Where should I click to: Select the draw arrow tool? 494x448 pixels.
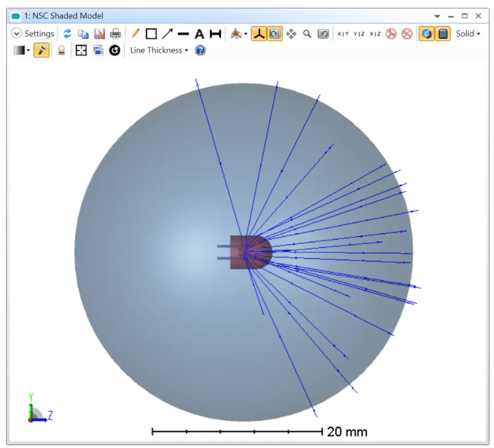[x=167, y=33]
